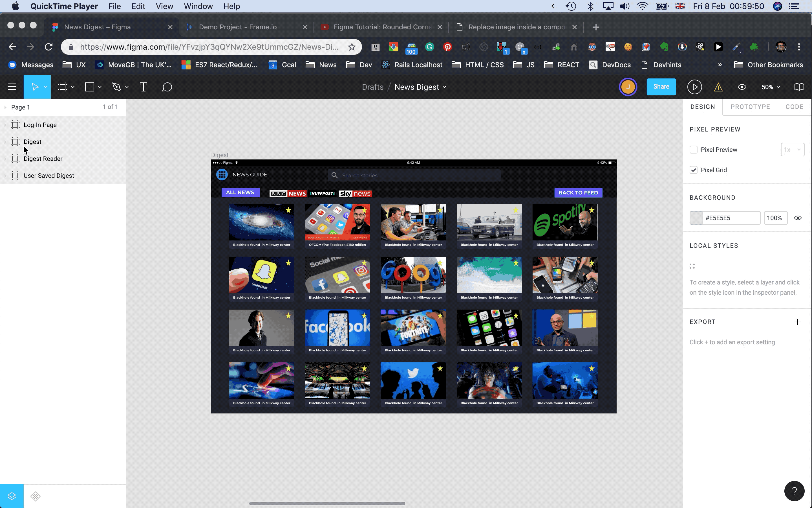The height and width of the screenshot is (508, 812).
Task: Switch to the Layers panel icon
Action: click(12, 496)
